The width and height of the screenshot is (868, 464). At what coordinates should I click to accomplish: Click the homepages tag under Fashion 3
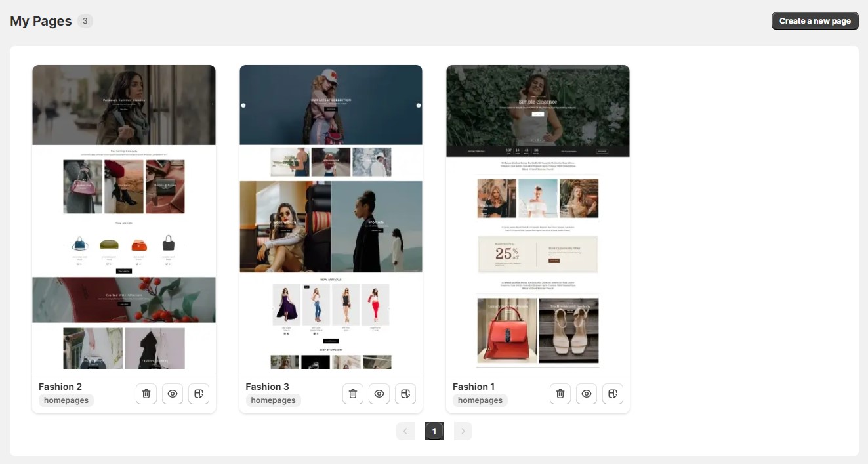pos(273,400)
